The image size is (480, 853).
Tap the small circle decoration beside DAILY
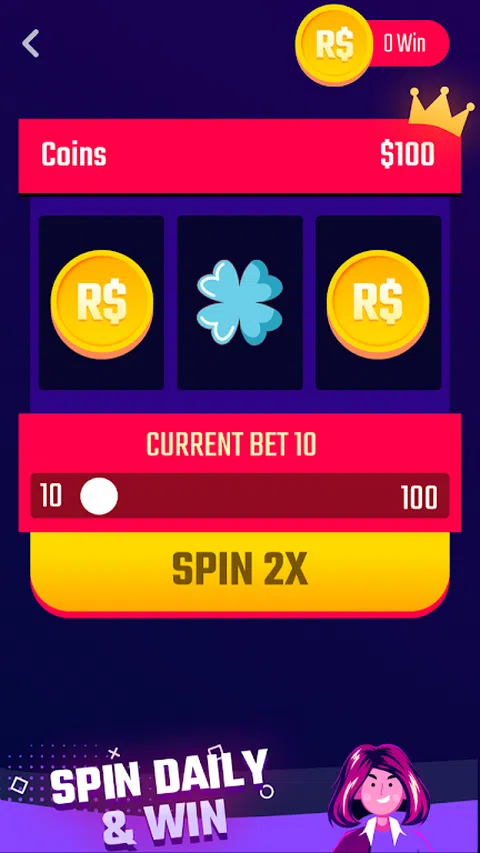[x=267, y=791]
